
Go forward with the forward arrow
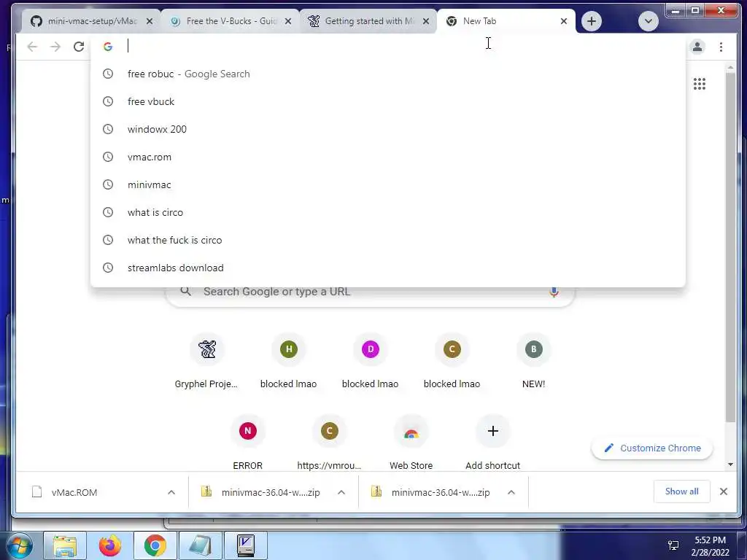(x=55, y=46)
